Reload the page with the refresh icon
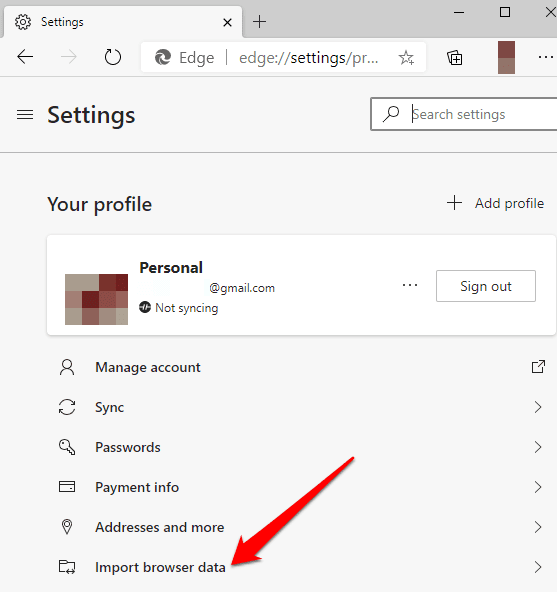557x592 pixels. [113, 57]
